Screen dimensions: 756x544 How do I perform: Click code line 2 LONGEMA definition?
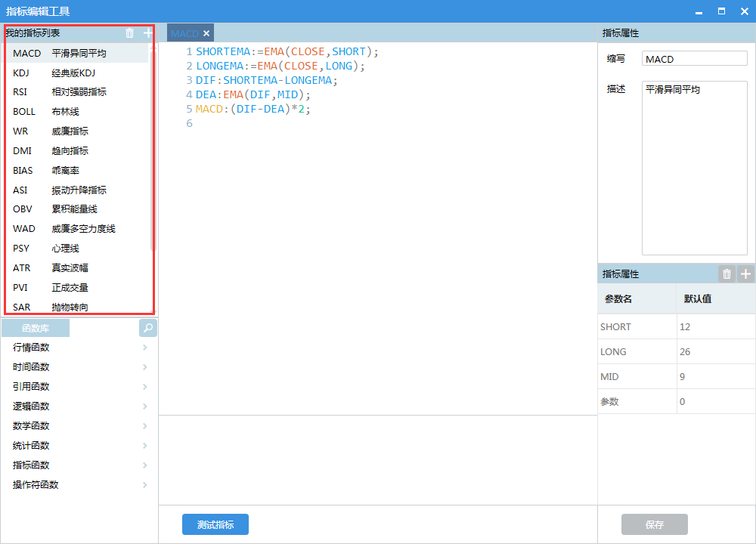(x=280, y=66)
